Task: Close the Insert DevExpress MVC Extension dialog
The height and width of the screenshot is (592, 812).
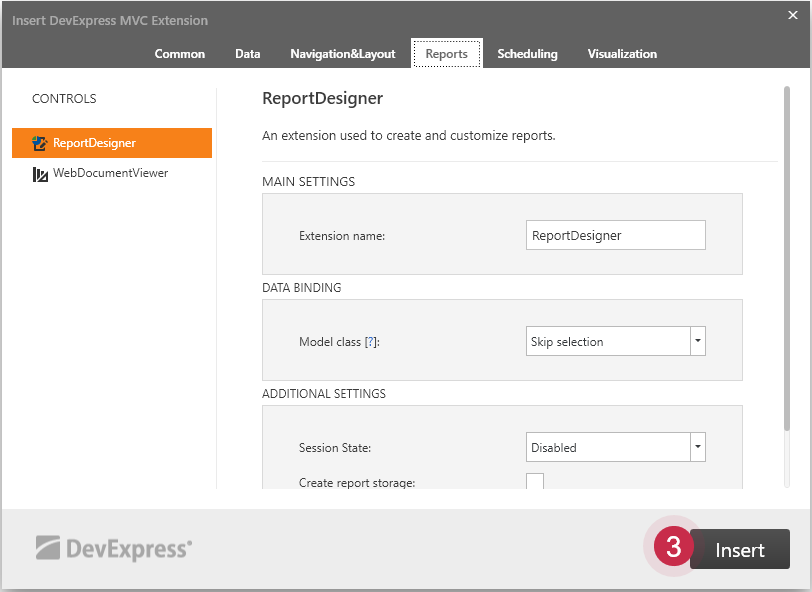Action: (x=792, y=16)
